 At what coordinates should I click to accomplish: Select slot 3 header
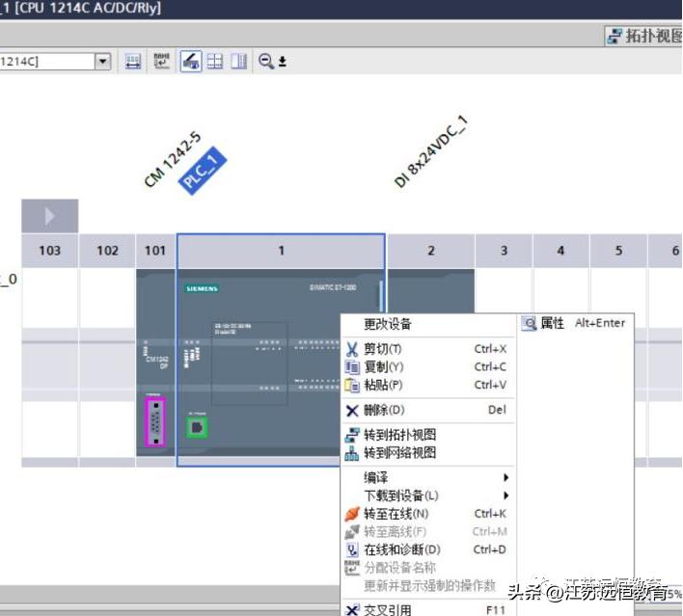(x=504, y=251)
